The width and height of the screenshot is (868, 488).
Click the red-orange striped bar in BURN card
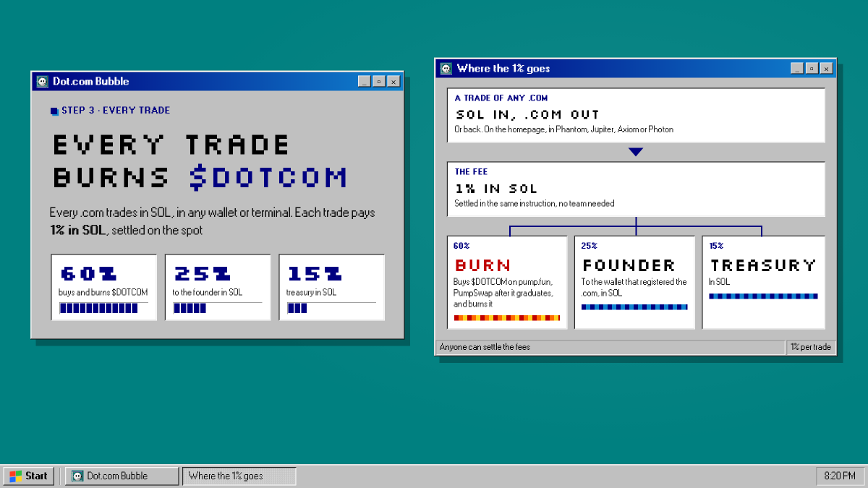(507, 318)
